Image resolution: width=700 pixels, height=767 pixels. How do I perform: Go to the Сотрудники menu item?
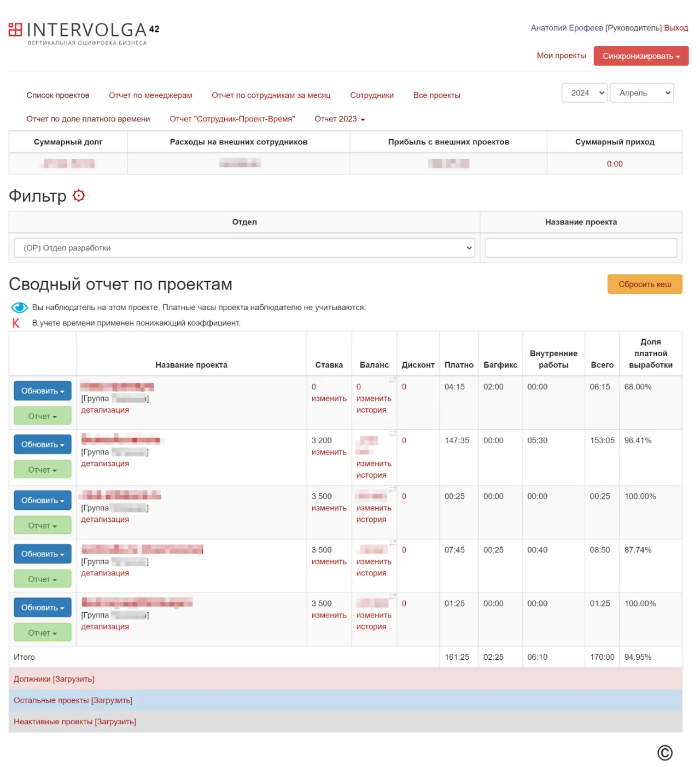pos(372,95)
